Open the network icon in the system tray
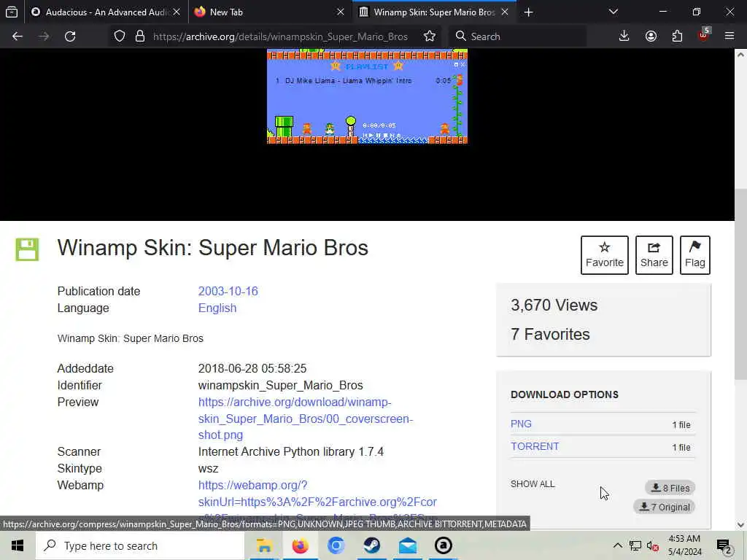This screenshot has width=747, height=560. pyautogui.click(x=635, y=545)
